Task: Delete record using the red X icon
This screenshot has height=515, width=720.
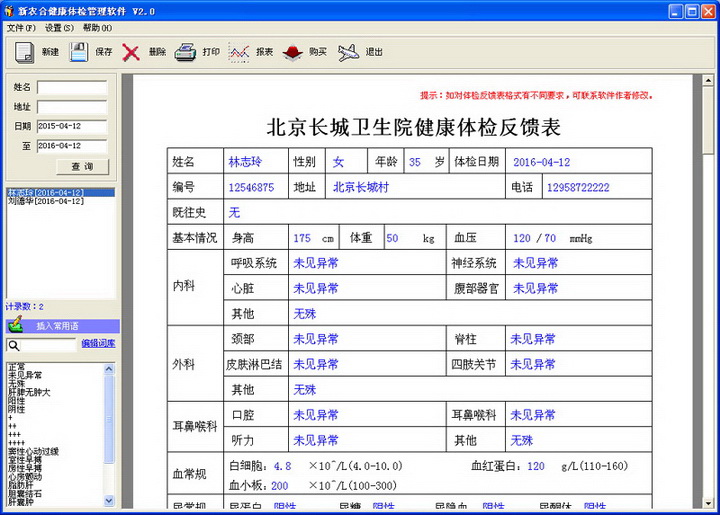Action: [131, 52]
